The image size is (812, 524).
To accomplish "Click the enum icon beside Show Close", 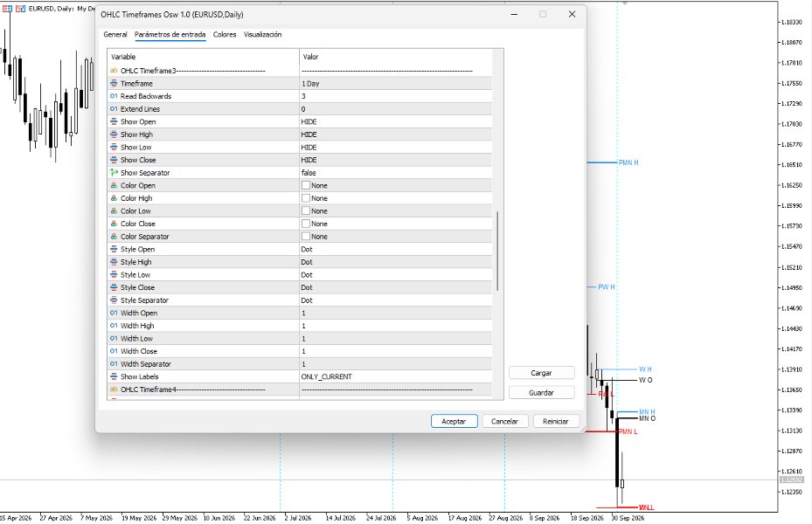I will coord(114,160).
